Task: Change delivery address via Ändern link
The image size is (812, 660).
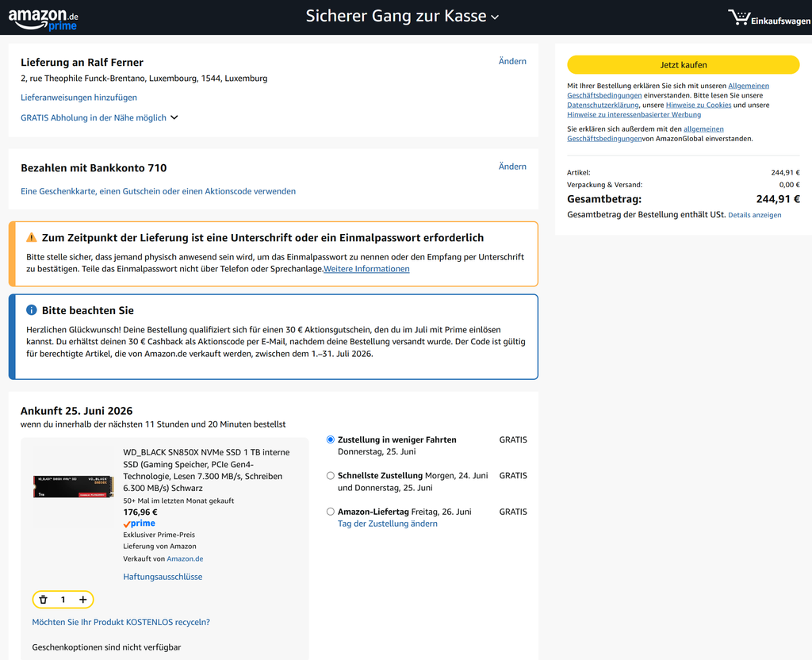Action: [x=512, y=61]
